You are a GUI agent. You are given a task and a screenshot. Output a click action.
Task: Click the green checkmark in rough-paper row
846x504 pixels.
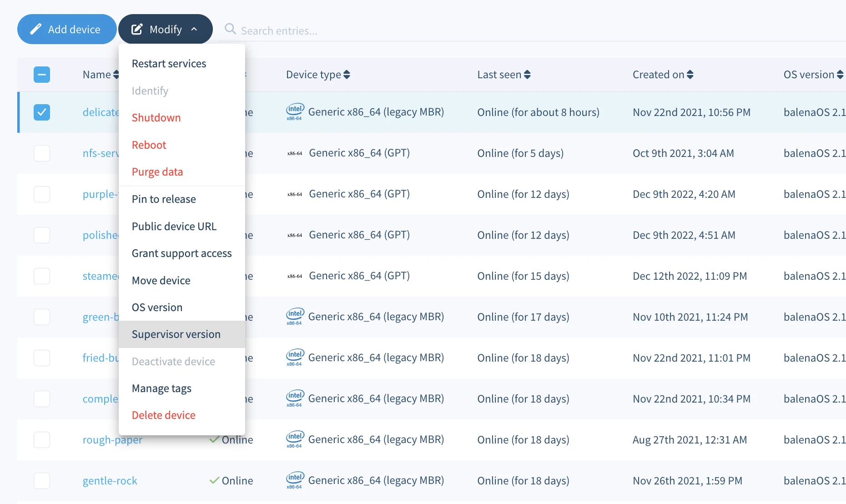pos(214,439)
